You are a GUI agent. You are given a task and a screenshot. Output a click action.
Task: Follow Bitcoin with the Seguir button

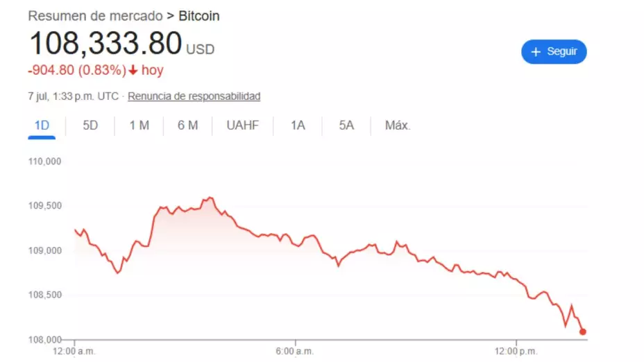click(x=554, y=52)
